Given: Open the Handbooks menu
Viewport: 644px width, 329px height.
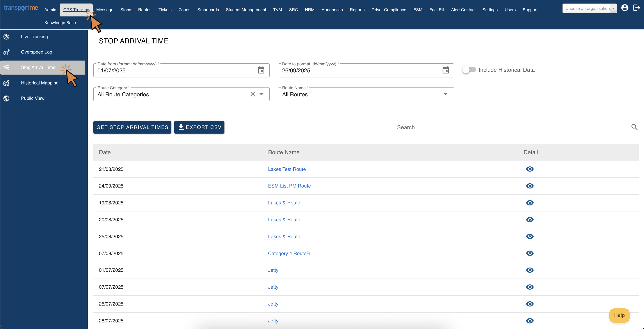Looking at the screenshot, I should tap(332, 10).
